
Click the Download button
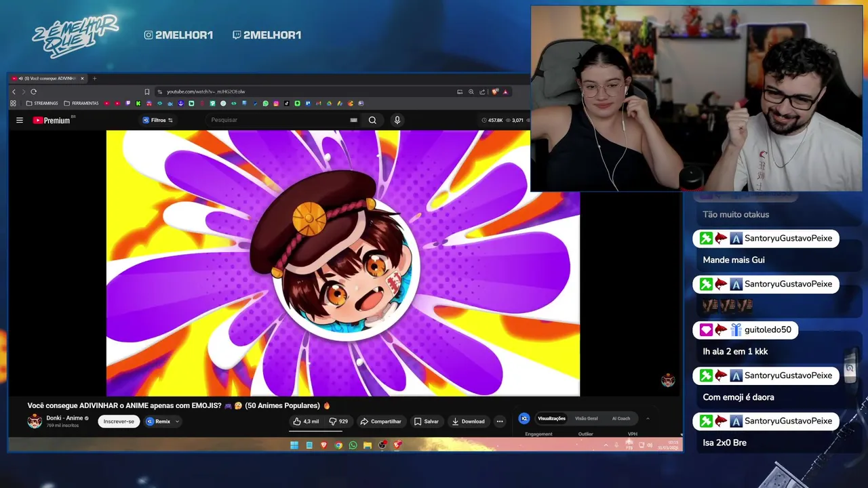(x=468, y=422)
